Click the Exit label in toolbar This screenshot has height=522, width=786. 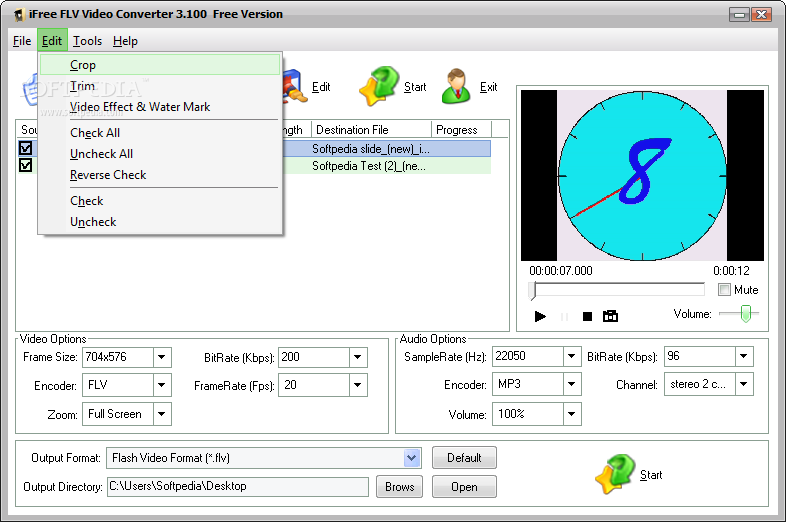[488, 87]
